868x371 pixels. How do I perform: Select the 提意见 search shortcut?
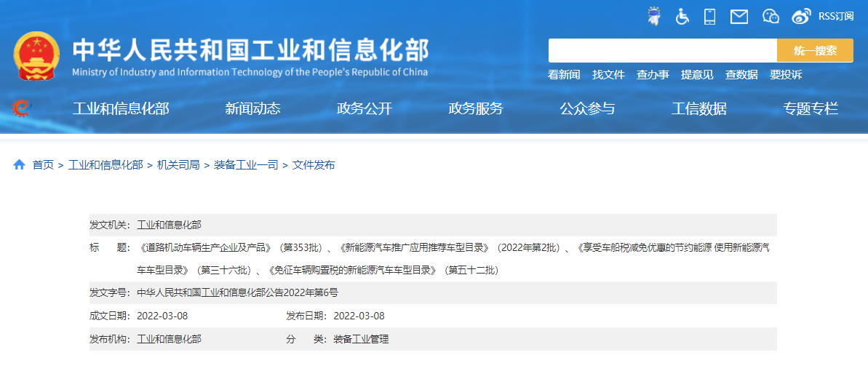point(697,75)
